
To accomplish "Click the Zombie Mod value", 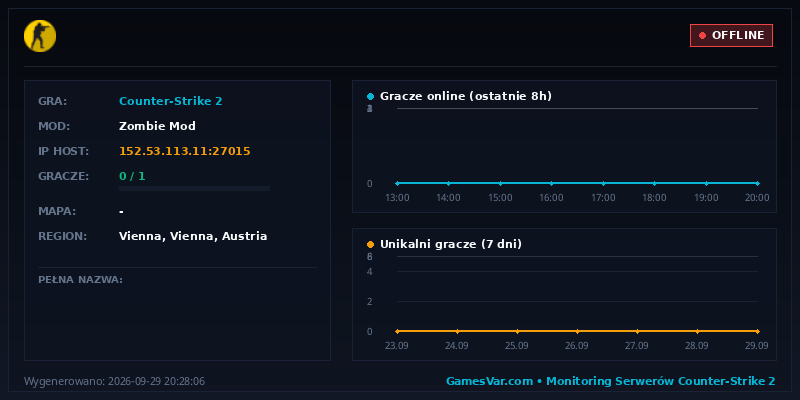I will click(x=157, y=126).
